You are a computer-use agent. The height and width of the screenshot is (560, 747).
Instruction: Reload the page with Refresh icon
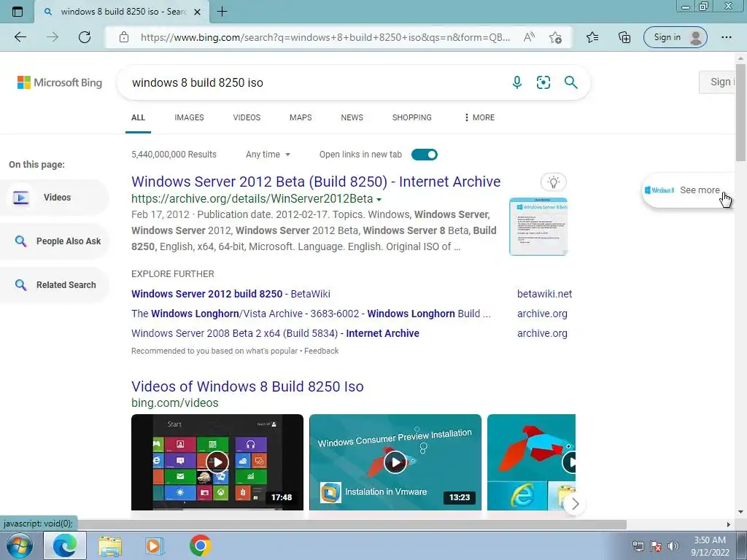85,37
